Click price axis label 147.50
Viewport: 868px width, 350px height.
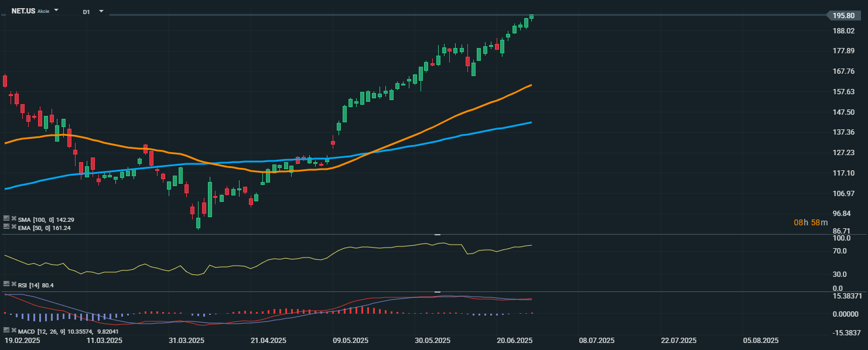pos(843,112)
